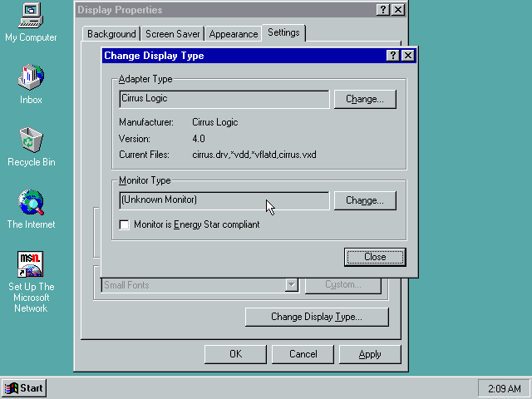Click the Cirrus Logic adapter type field

(224, 99)
